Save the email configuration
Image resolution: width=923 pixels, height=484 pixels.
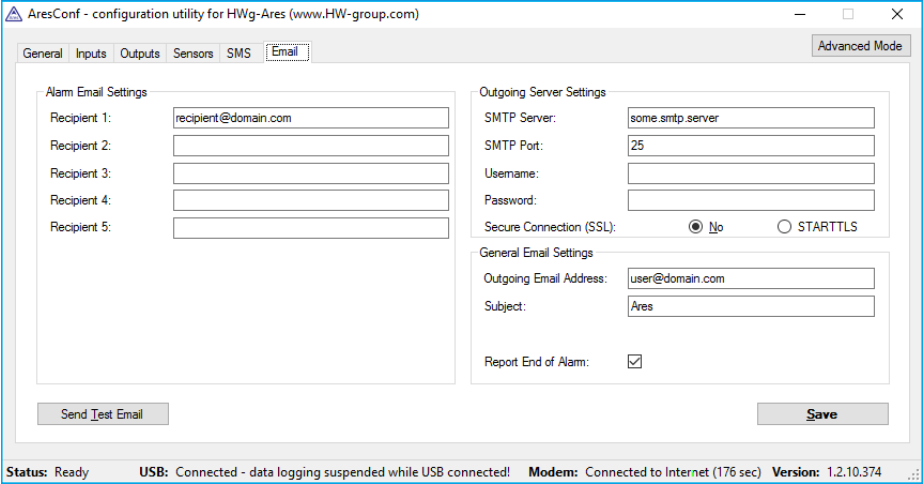822,414
